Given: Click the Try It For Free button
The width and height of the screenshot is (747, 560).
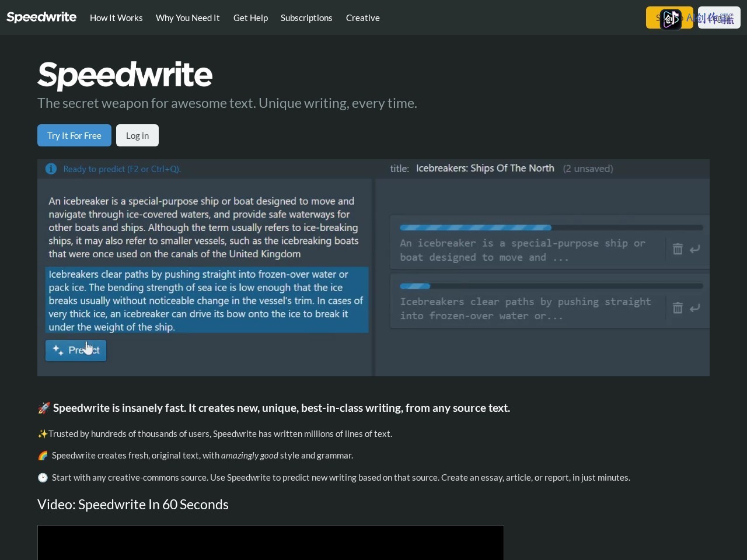Looking at the screenshot, I should (x=74, y=135).
